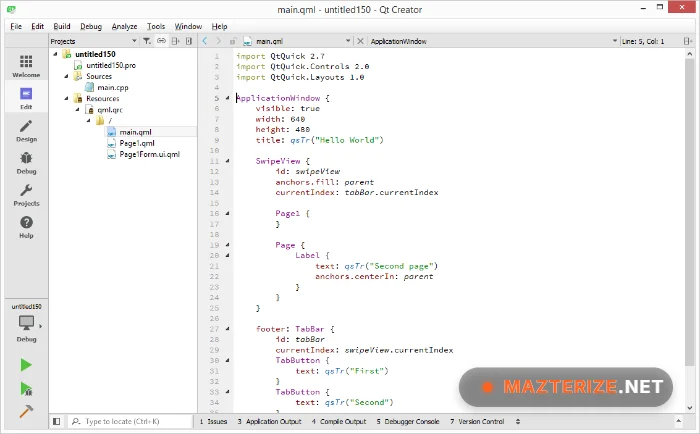Screen dimensions: 700x434
Task: Show the Version Control pane
Action: [x=477, y=421]
